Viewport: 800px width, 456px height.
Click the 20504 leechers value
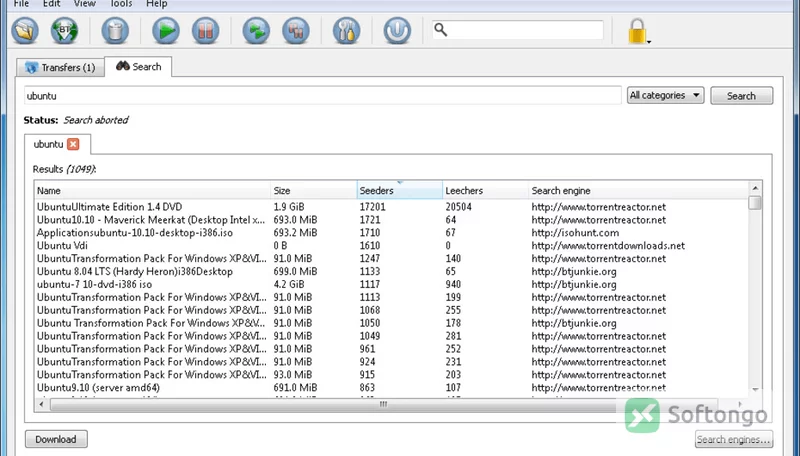(x=458, y=207)
